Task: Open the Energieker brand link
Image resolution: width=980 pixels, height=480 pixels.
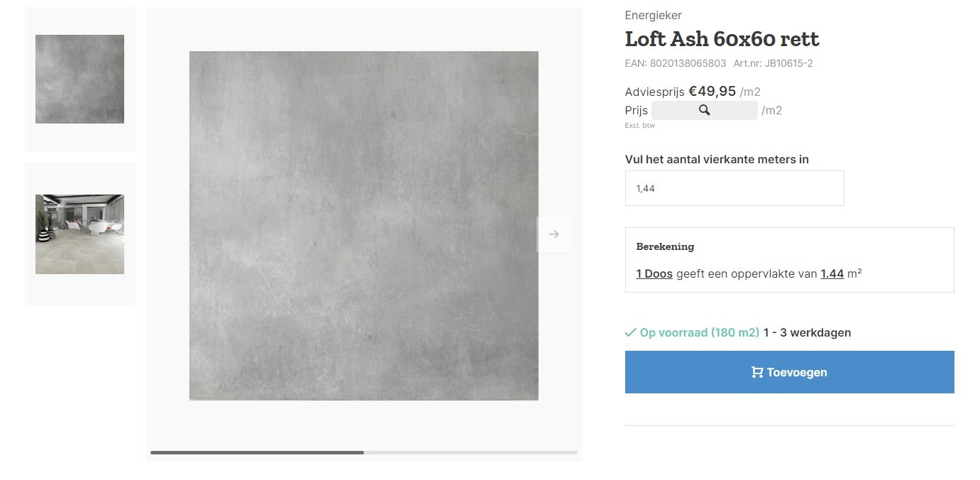Action: (x=653, y=15)
